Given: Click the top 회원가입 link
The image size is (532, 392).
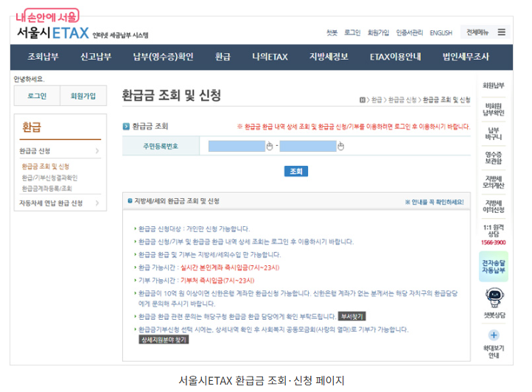Looking at the screenshot, I should coord(378,32).
